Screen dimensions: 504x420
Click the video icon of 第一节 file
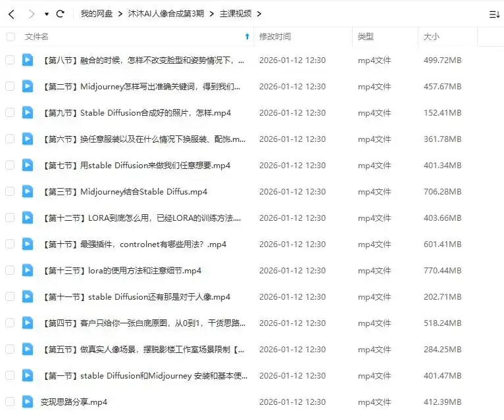tap(28, 375)
